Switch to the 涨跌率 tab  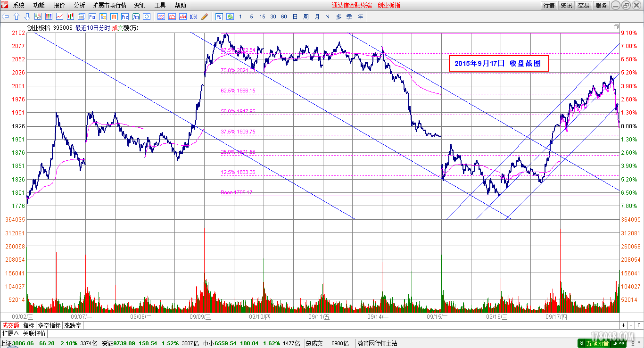pyautogui.click(x=73, y=325)
